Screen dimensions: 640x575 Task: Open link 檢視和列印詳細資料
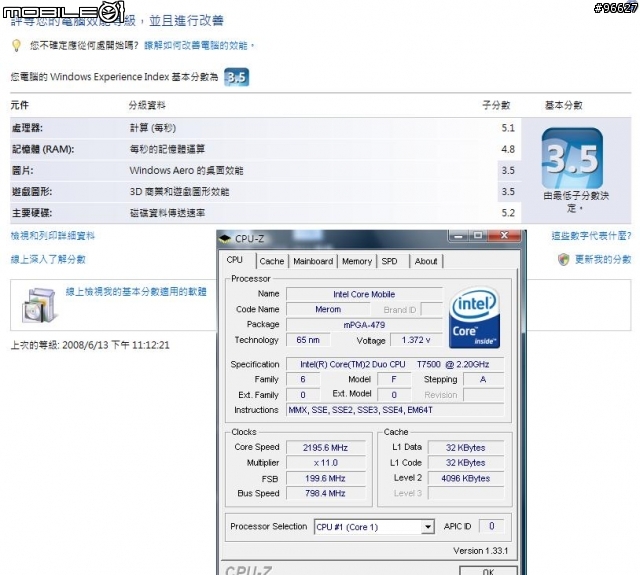53,235
